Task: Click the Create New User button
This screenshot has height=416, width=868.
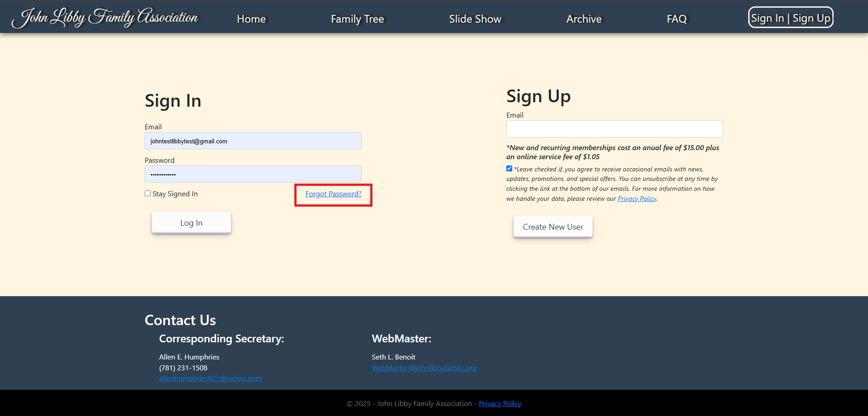Action: [x=553, y=227]
